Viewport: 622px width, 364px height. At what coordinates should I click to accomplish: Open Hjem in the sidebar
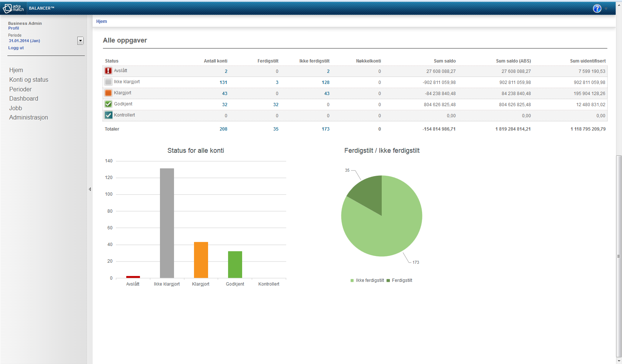click(x=16, y=70)
